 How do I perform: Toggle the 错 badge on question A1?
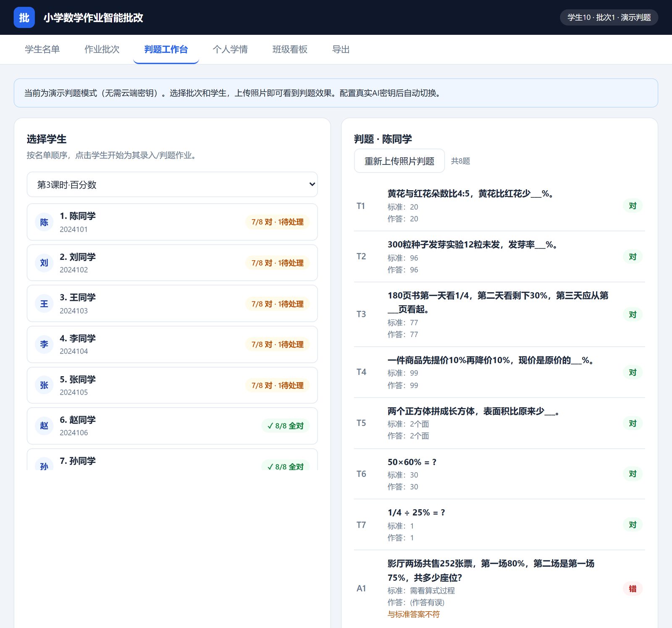pyautogui.click(x=633, y=589)
